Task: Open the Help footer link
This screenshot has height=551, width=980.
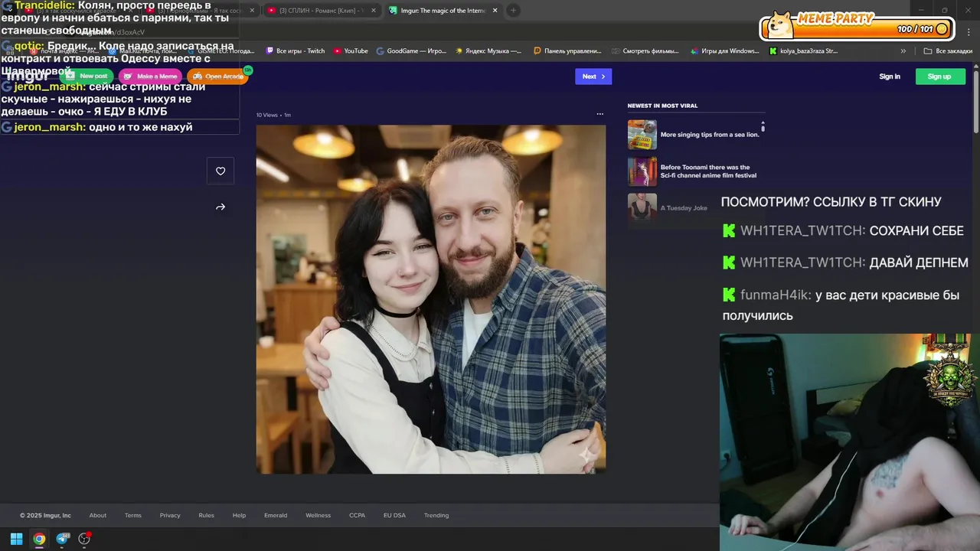Action: point(239,516)
